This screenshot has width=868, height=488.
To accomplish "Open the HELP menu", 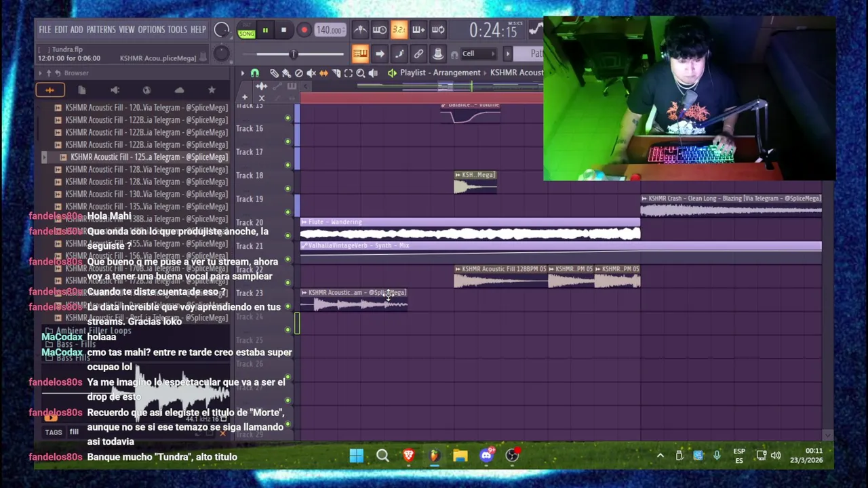I will click(x=198, y=30).
